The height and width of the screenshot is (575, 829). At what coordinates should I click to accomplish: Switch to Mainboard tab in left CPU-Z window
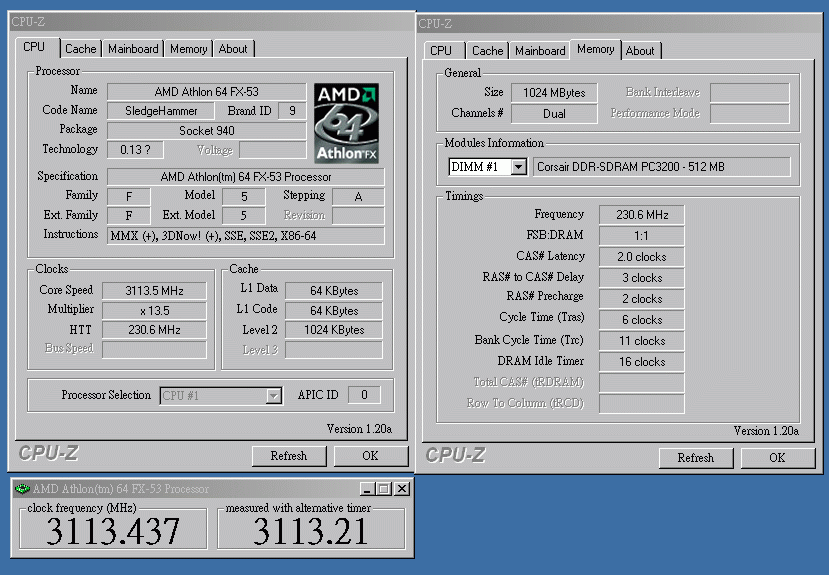coord(133,49)
